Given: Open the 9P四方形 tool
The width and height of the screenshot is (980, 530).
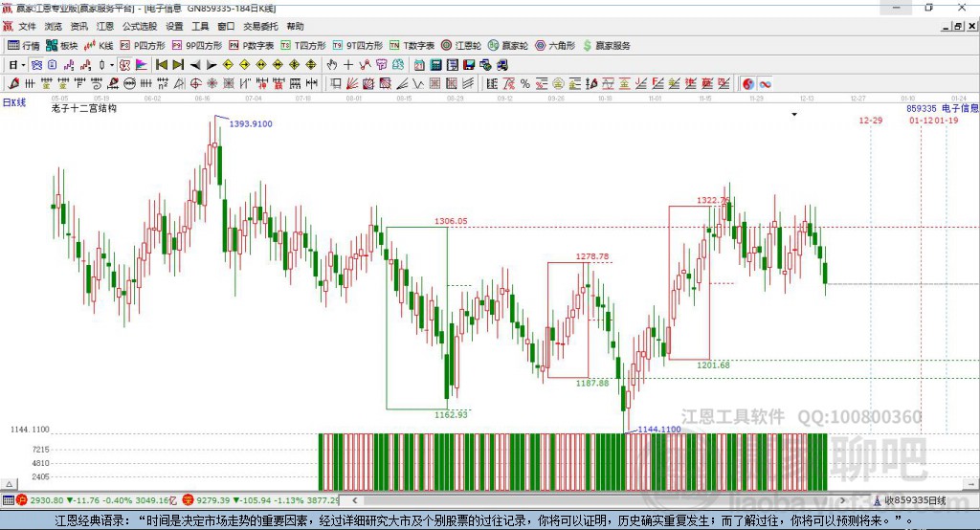Looking at the screenshot, I should pyautogui.click(x=196, y=46).
